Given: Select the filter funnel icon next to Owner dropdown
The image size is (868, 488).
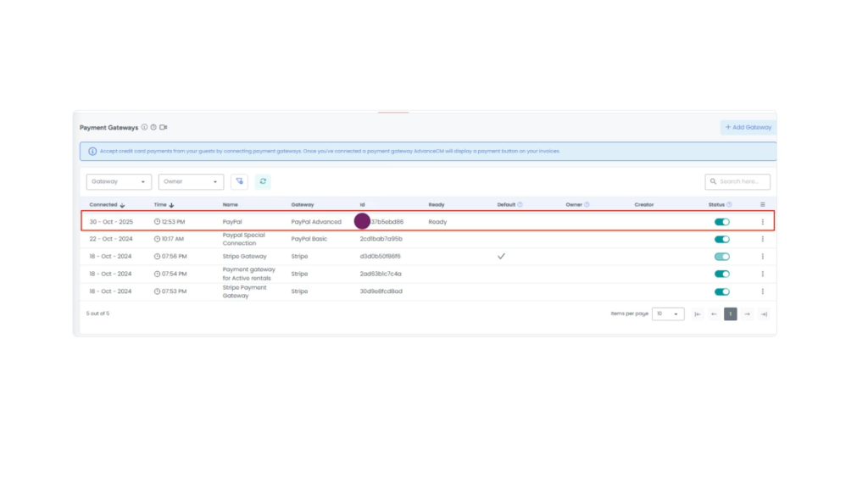Looking at the screenshot, I should point(239,181).
